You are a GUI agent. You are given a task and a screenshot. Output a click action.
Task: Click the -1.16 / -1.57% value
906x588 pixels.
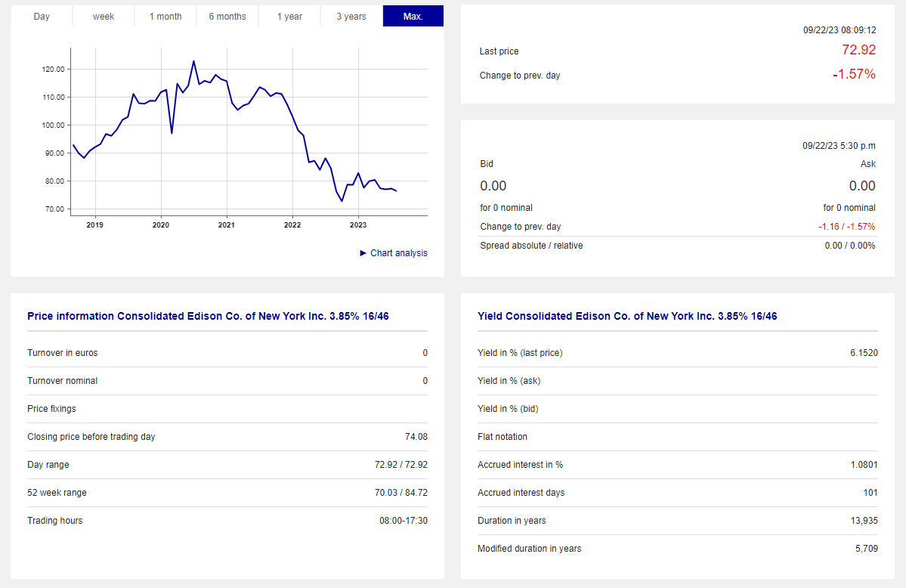(x=846, y=227)
